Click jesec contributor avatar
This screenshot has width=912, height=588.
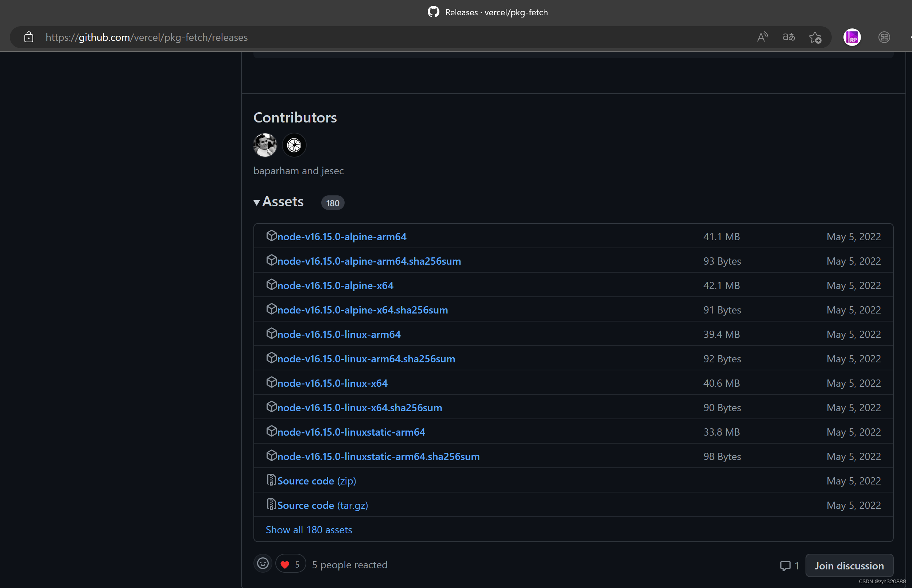point(294,145)
